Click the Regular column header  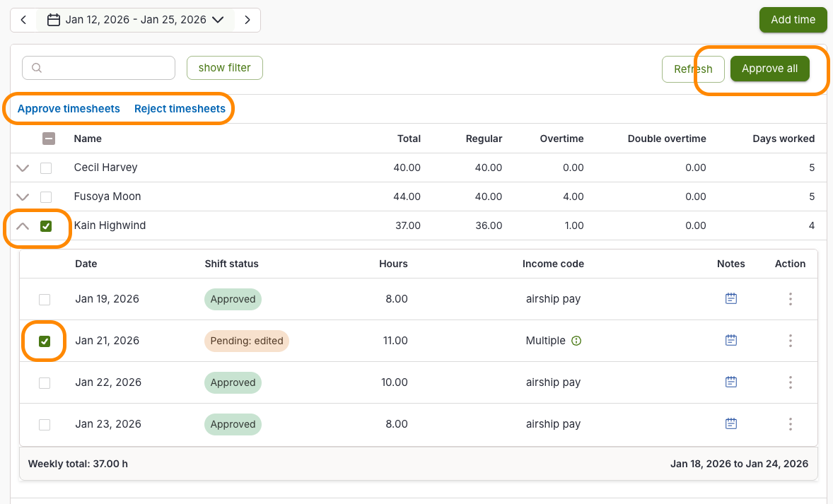[484, 139]
